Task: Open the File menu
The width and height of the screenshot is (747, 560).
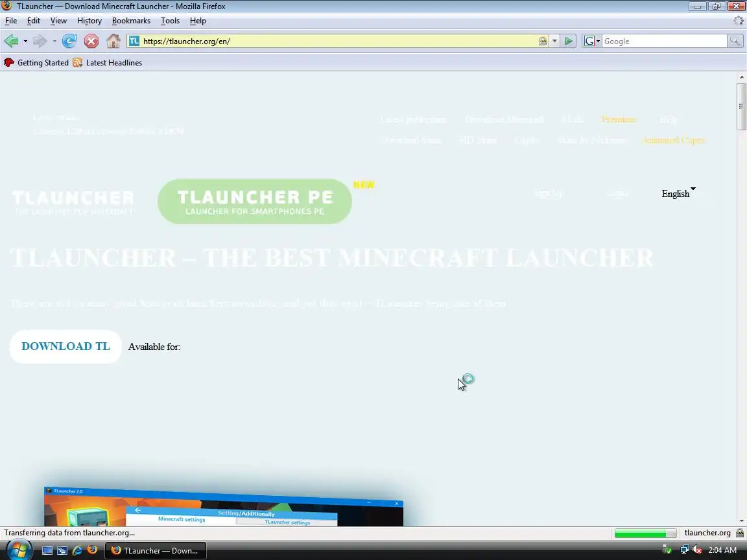Action: (x=11, y=21)
